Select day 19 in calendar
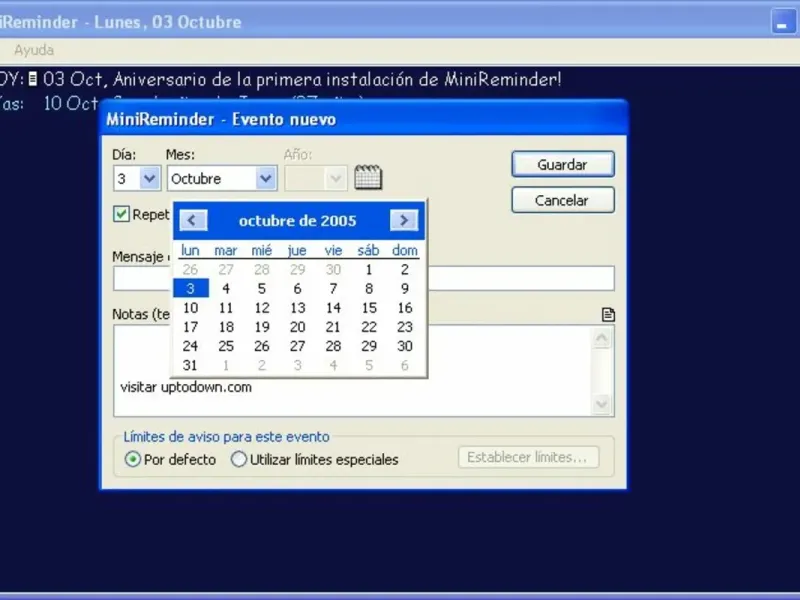Viewport: 800px width, 600px height. coord(262,327)
